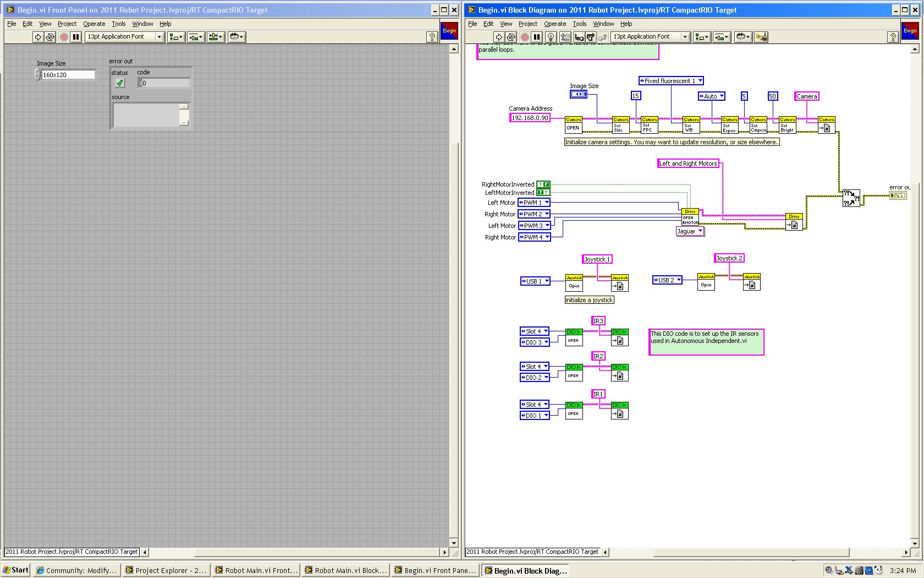Open Context Help in the Front Panel window
924x578 pixels.
pyautogui.click(x=432, y=37)
